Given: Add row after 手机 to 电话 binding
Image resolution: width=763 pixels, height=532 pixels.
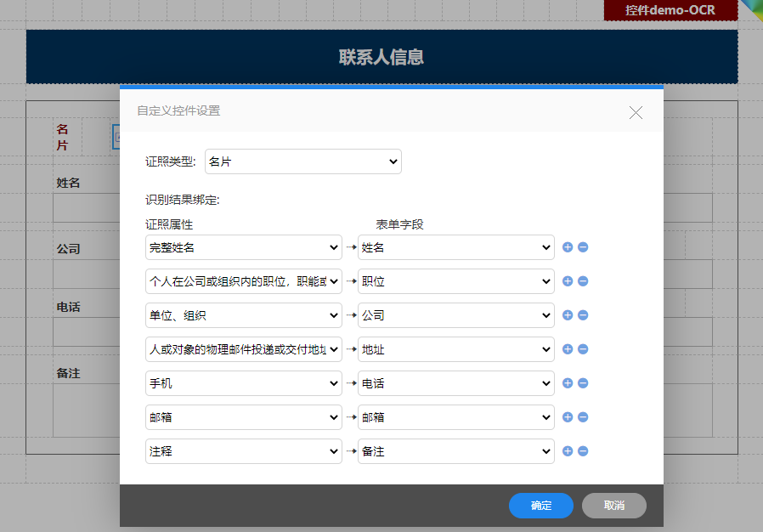Looking at the screenshot, I should pos(568,383).
